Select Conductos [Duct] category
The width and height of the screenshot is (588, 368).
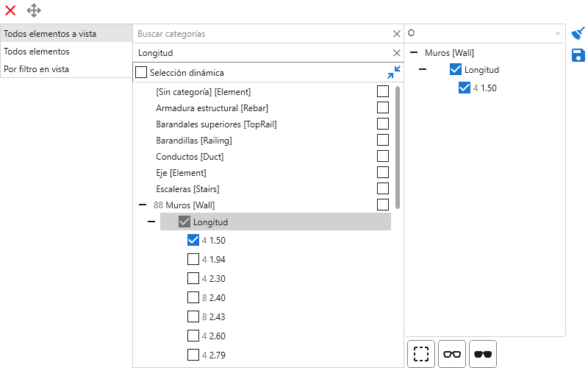(190, 157)
